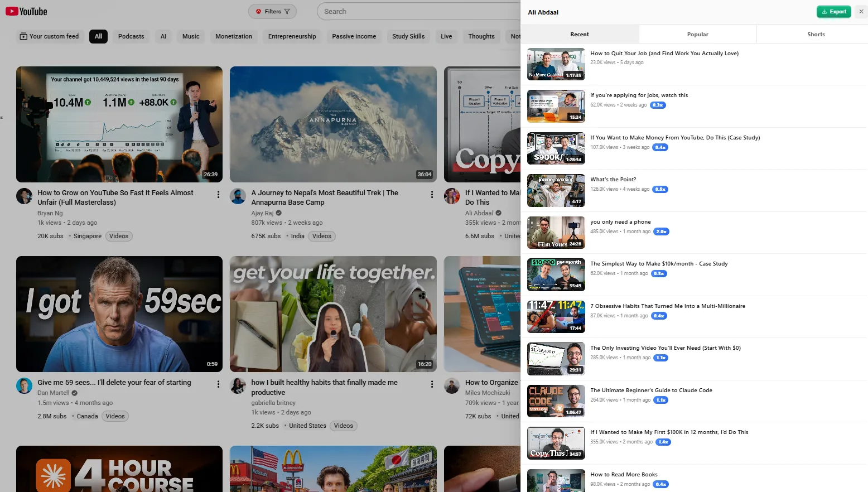The width and height of the screenshot is (868, 492).
Task: Open 'you only need a phone' video
Action: [x=621, y=222]
